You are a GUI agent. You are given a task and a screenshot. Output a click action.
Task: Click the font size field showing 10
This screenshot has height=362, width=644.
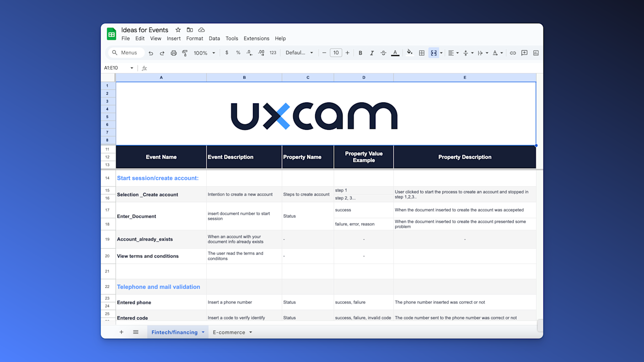(336, 53)
